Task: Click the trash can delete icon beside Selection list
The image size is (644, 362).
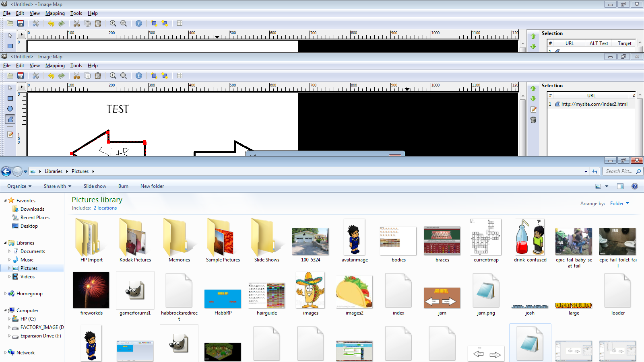Action: (x=533, y=120)
